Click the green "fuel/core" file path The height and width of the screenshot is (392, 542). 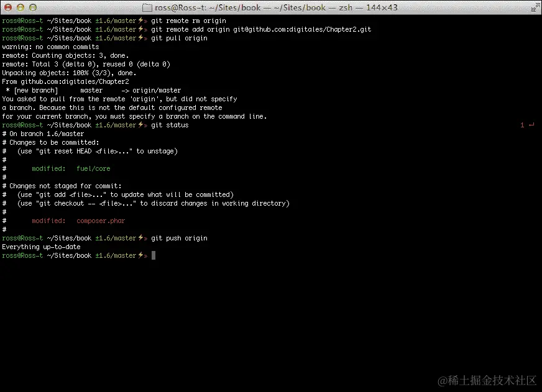(x=93, y=168)
